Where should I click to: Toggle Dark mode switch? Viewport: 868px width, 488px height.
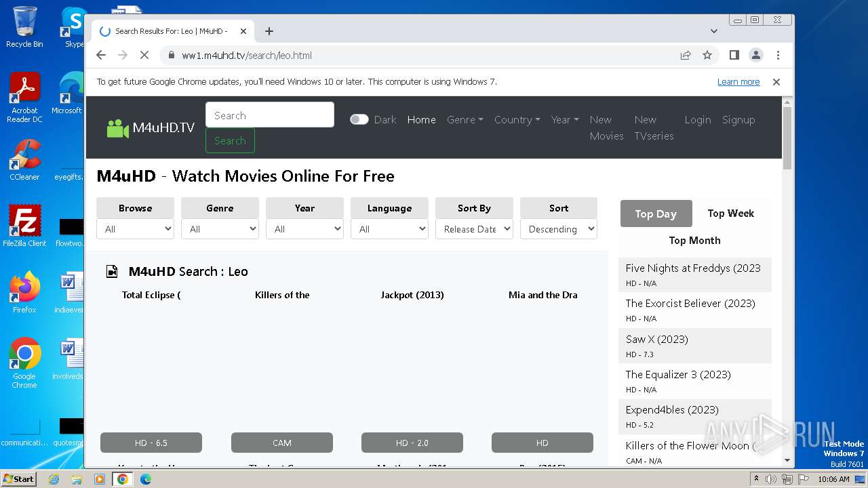[359, 119]
